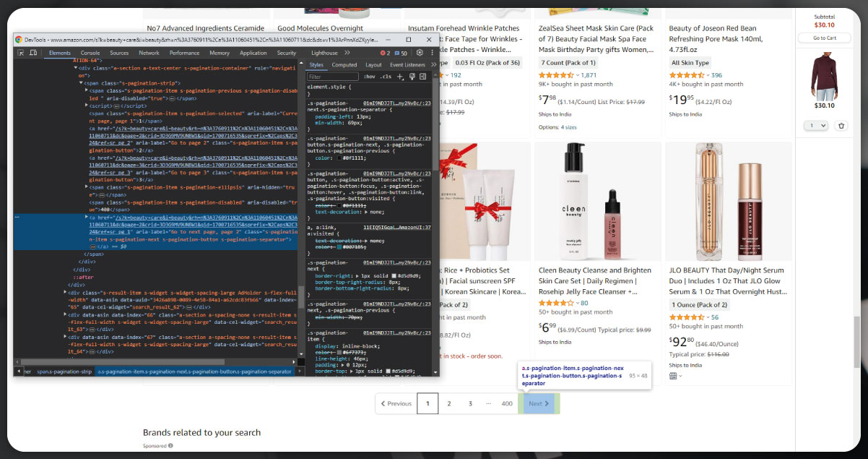Click the trash icon under cart item
The image size is (868, 459).
coord(841,126)
